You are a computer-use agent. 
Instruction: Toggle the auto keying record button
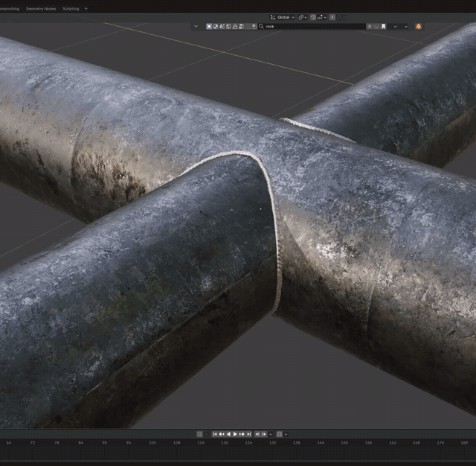(x=199, y=434)
